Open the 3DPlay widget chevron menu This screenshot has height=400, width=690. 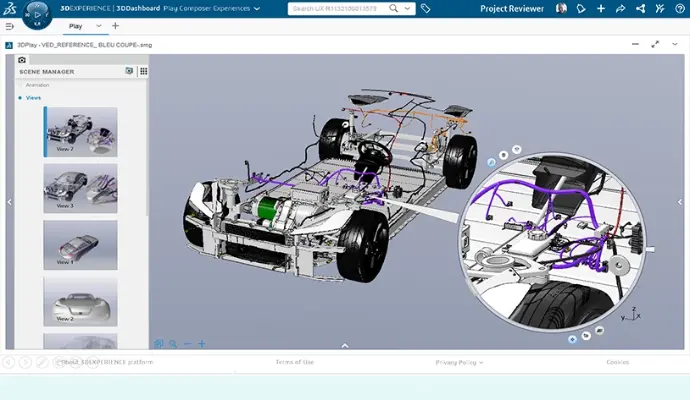coord(675,44)
